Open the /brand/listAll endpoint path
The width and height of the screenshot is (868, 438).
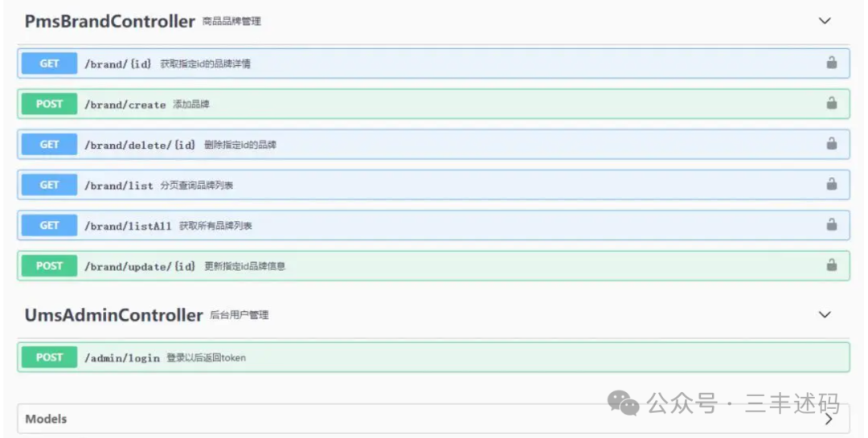click(x=128, y=226)
